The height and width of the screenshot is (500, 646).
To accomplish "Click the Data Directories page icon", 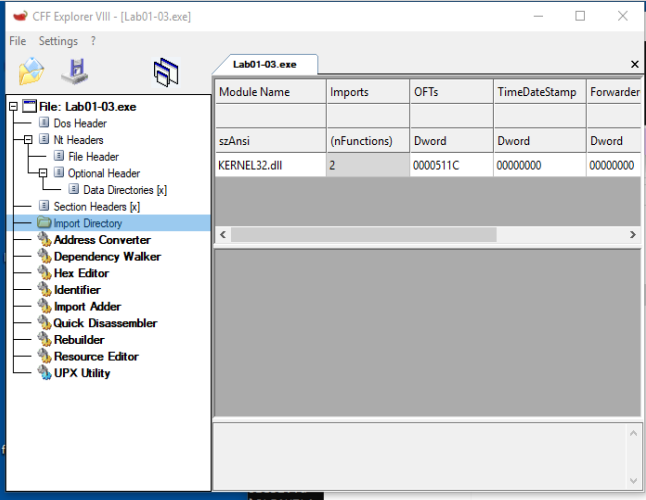I will (73, 189).
